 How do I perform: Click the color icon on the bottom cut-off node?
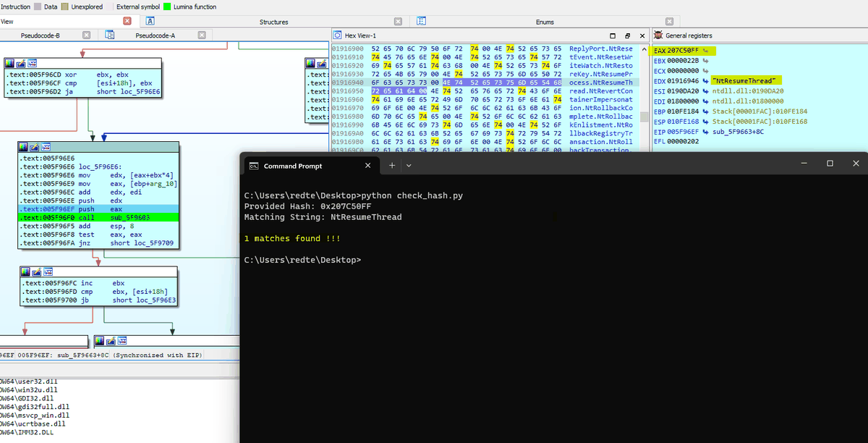coord(100,341)
